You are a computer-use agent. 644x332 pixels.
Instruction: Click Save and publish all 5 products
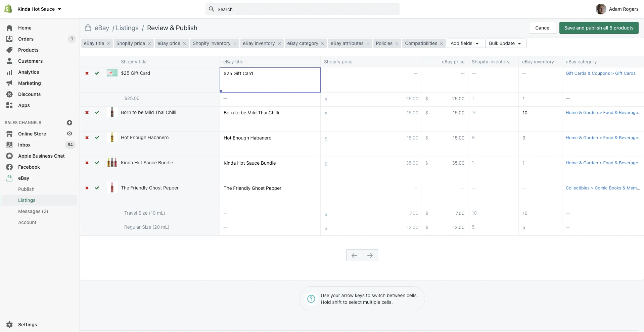coord(599,28)
